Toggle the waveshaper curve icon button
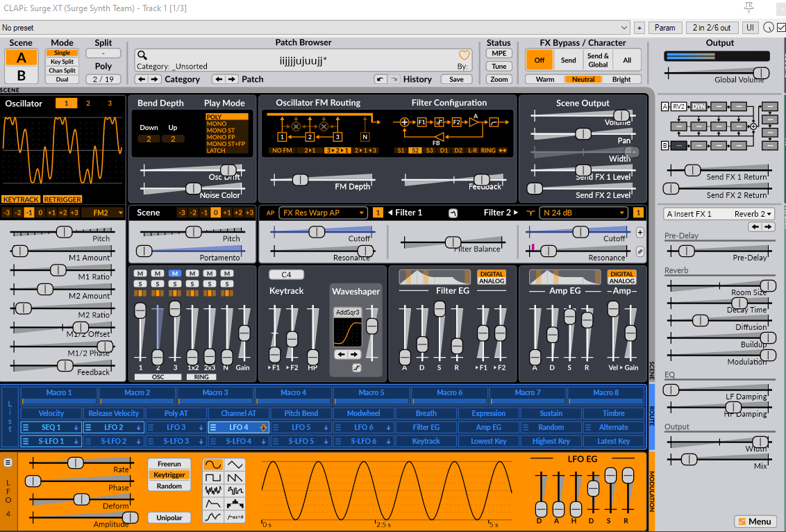Screen dimensions: 786x532 pyautogui.click(x=356, y=367)
